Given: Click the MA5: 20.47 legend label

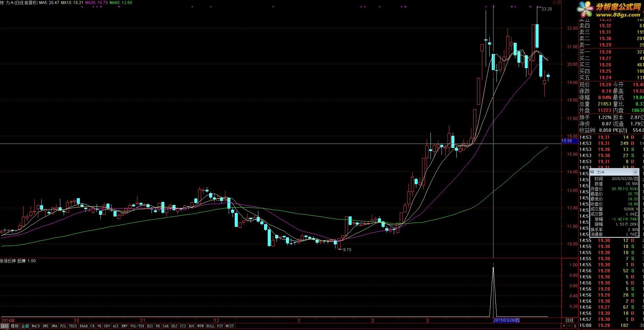Looking at the screenshot, I should point(49,2).
